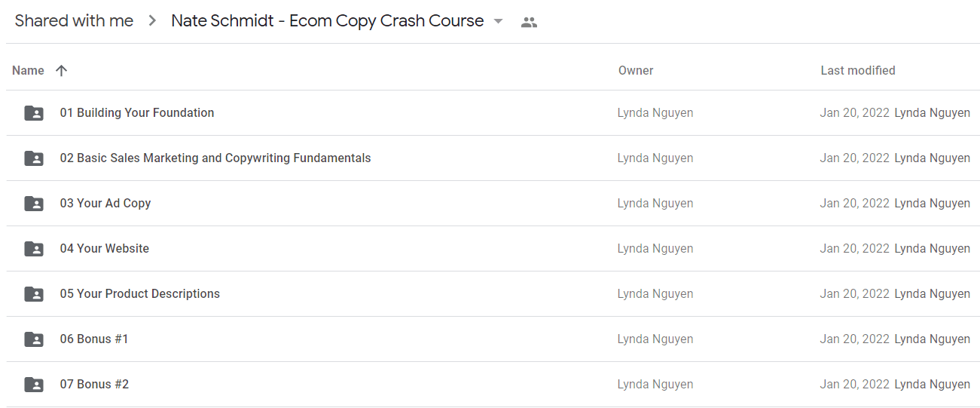Image resolution: width=980 pixels, height=408 pixels.
Task: Click the folder icon beside 07 Bonus #2
Action: click(34, 385)
